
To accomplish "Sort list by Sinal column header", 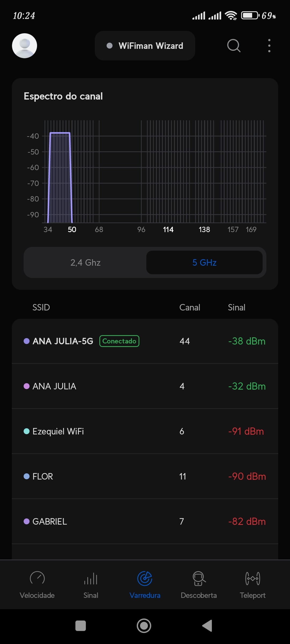I will [x=236, y=307].
